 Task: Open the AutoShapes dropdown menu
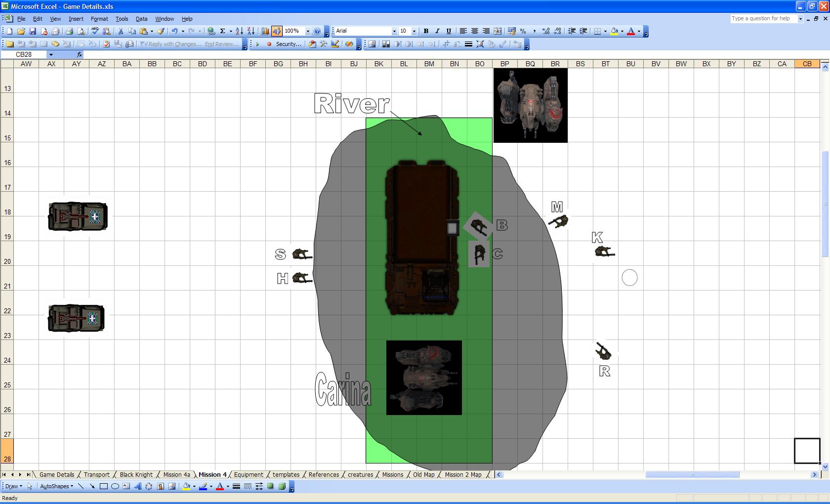click(56, 486)
